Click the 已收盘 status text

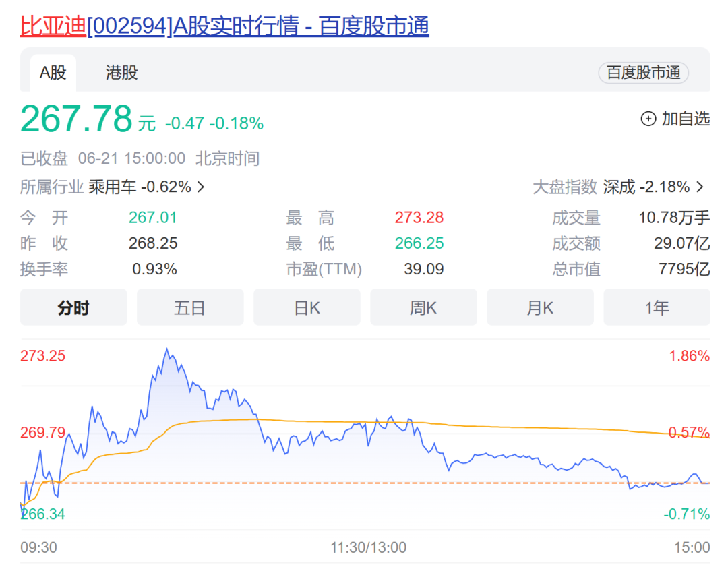pos(44,159)
